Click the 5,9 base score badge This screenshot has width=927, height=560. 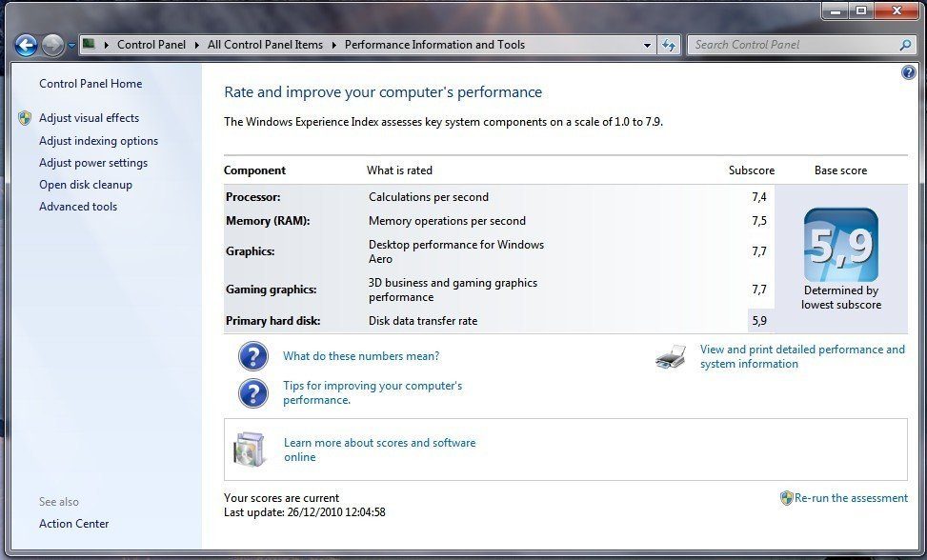click(840, 245)
